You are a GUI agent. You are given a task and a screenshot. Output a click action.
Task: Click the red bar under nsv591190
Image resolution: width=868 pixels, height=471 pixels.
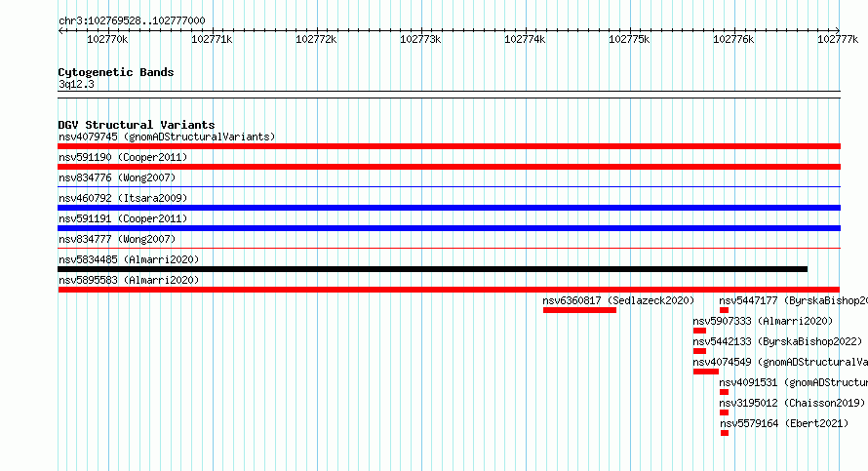[449, 167]
